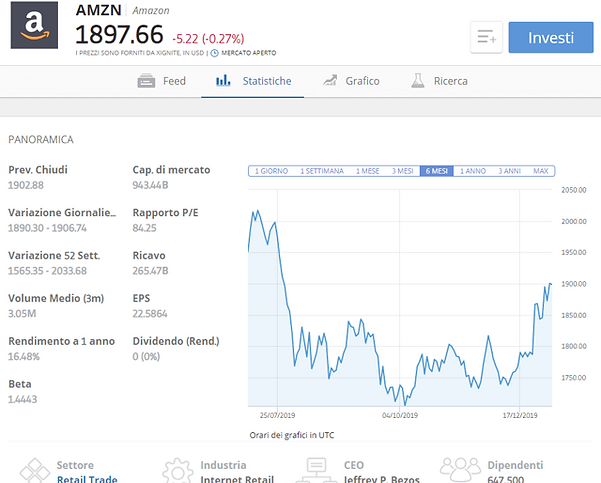The width and height of the screenshot is (601, 483).
Task: Click the Volume Medio value 3.05M
Action: (22, 314)
